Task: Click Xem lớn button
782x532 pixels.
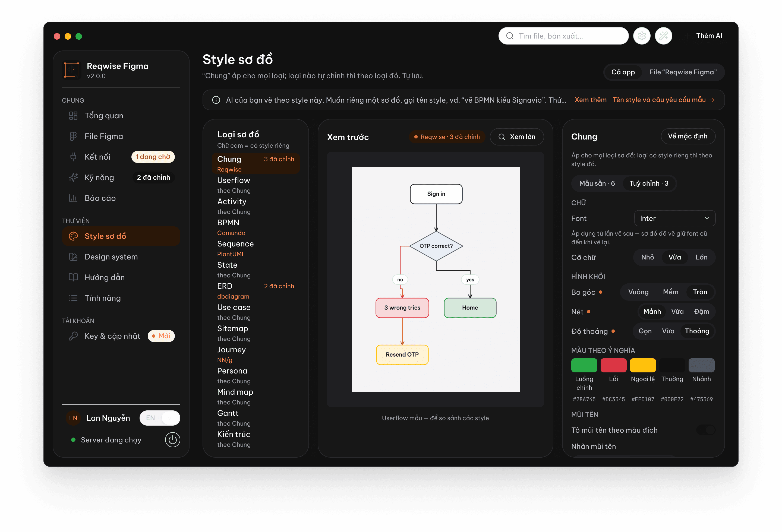Action: 516,137
